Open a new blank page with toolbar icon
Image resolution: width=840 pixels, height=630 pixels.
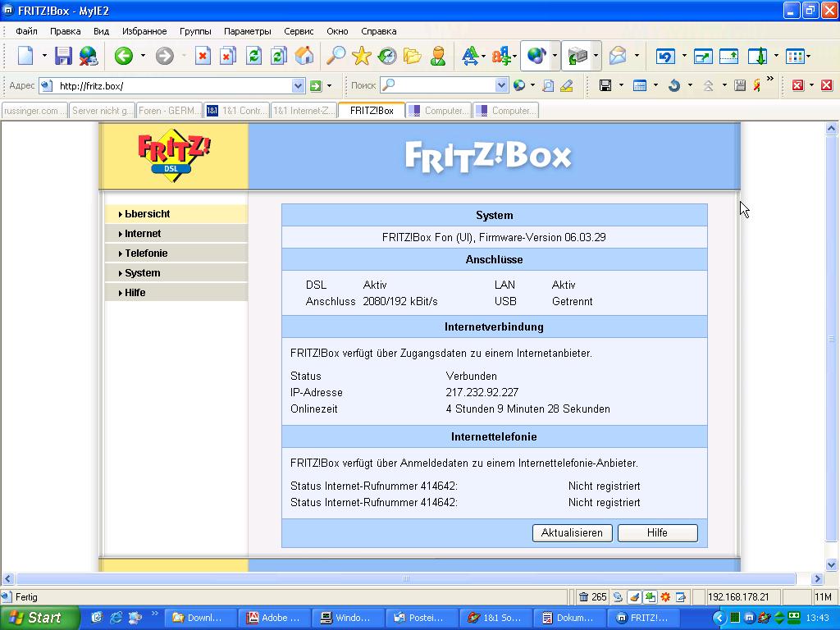(25, 56)
